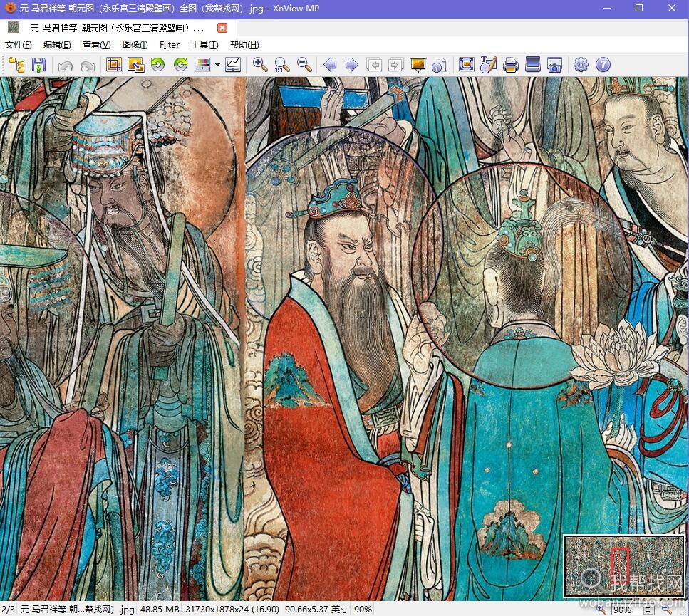The image size is (689, 616).
Task: Open the 图像(I) menu
Action: point(135,45)
